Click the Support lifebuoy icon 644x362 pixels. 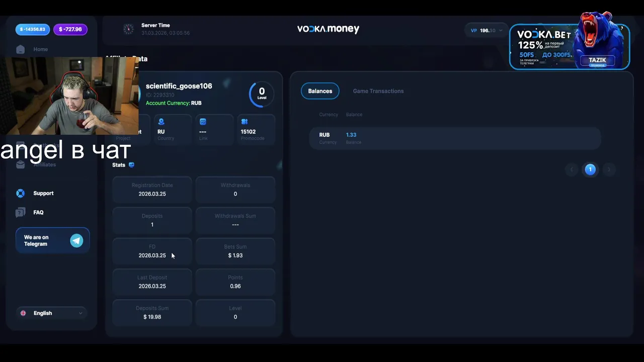[20, 193]
